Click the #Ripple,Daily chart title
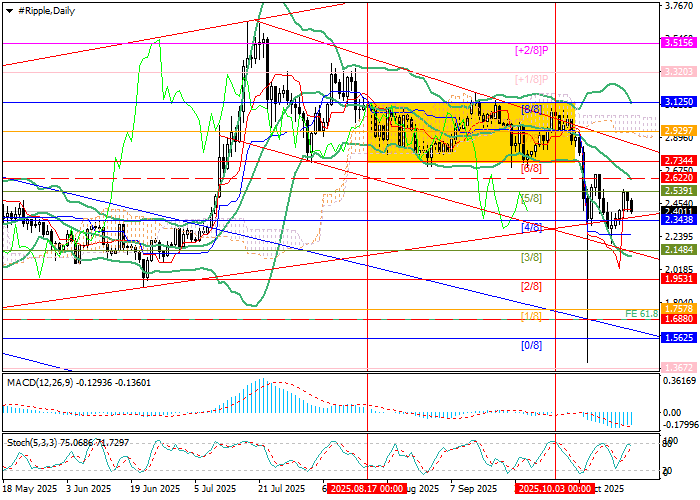Viewport: 700px width, 500px height. (x=46, y=11)
